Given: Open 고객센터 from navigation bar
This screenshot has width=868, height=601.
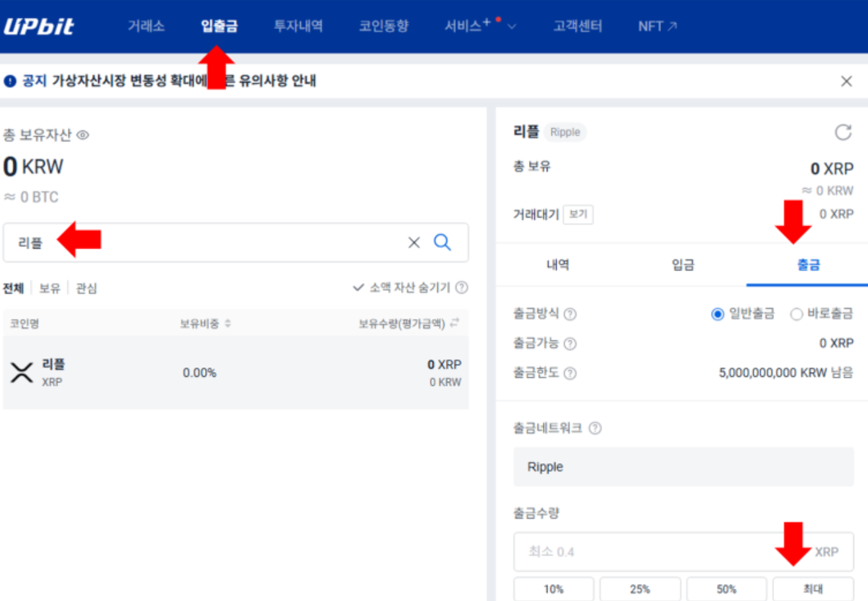Looking at the screenshot, I should [x=577, y=26].
